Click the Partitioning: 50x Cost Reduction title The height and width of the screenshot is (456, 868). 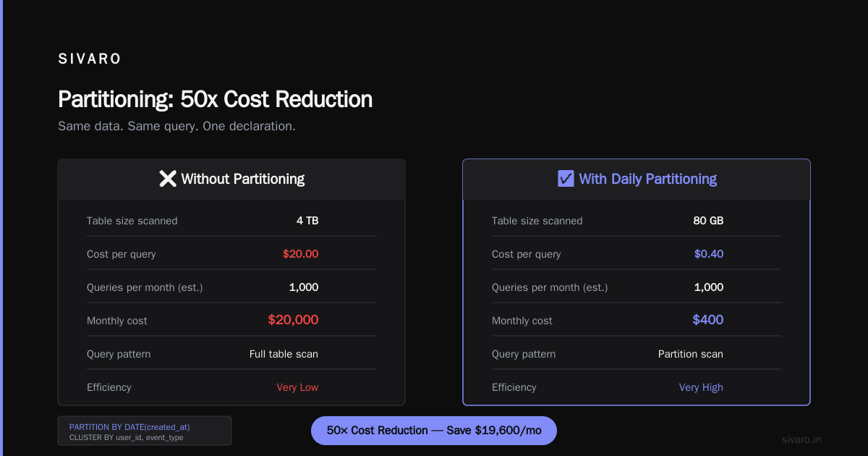coord(215,99)
